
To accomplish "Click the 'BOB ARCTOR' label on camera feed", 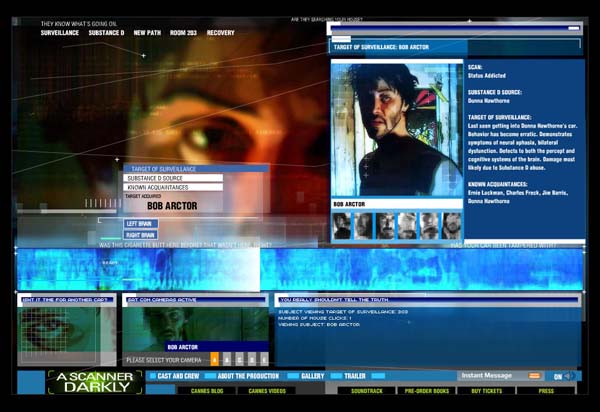I will [x=183, y=347].
